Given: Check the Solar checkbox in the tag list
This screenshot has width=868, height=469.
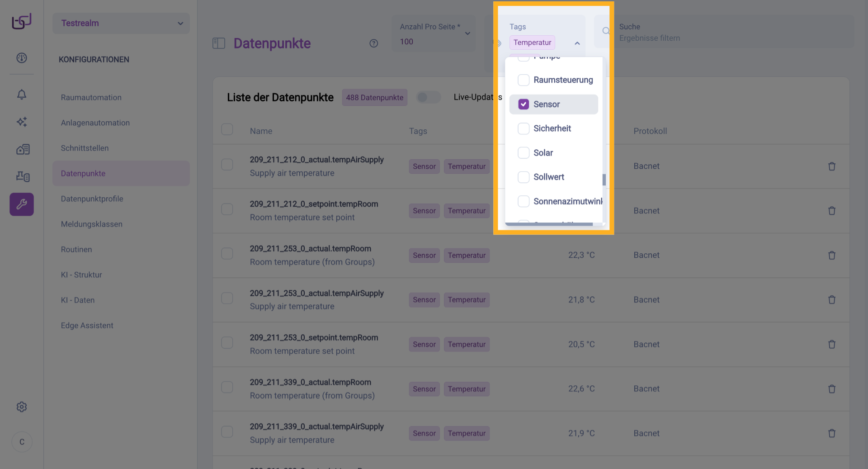Looking at the screenshot, I should coord(524,152).
